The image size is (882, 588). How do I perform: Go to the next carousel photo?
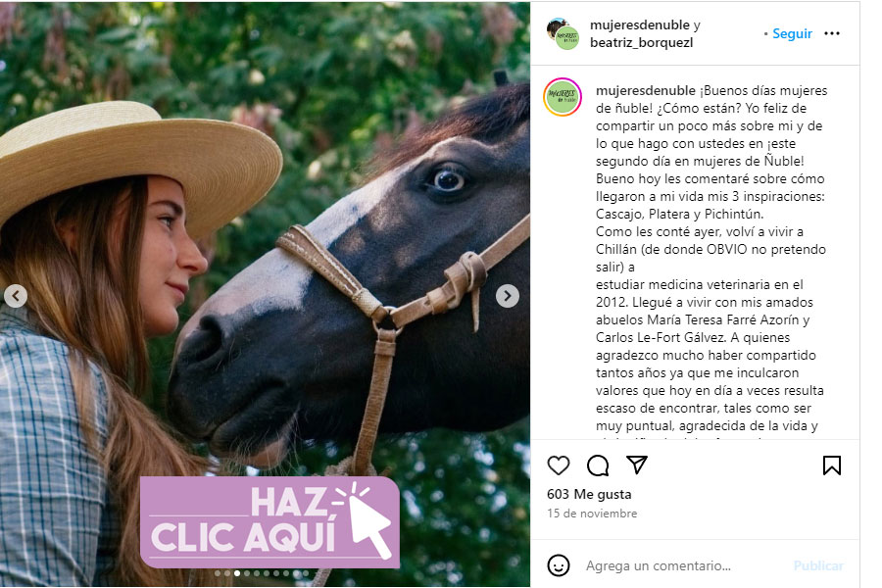click(507, 296)
